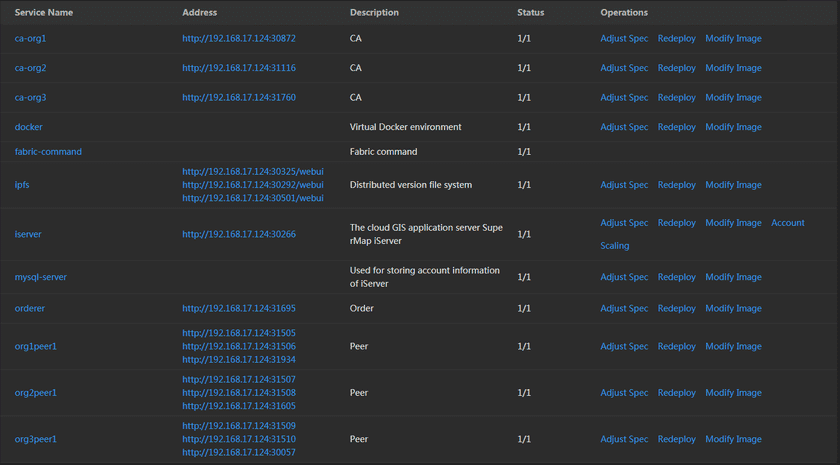Redeploy the docker service
Screen dimensions: 840x465
[x=676, y=127]
